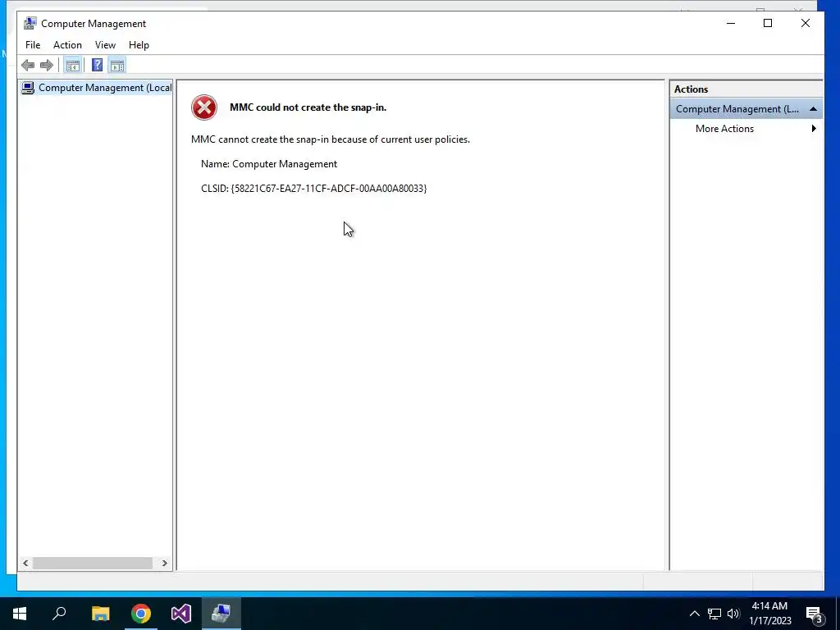
Task: Show hidden system tray icons
Action: [x=694, y=614]
